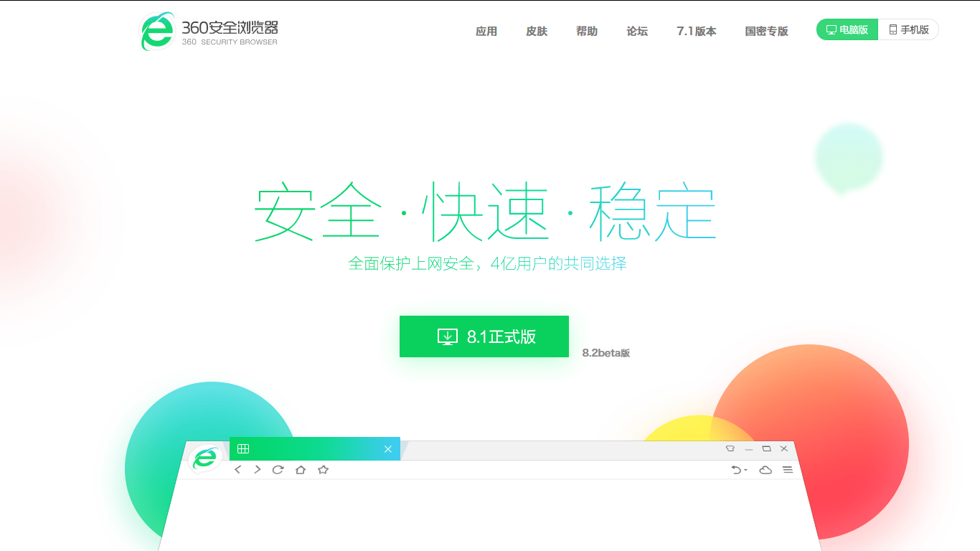Click the skin shirt icon in mockup
The image size is (980, 551).
[x=730, y=448]
